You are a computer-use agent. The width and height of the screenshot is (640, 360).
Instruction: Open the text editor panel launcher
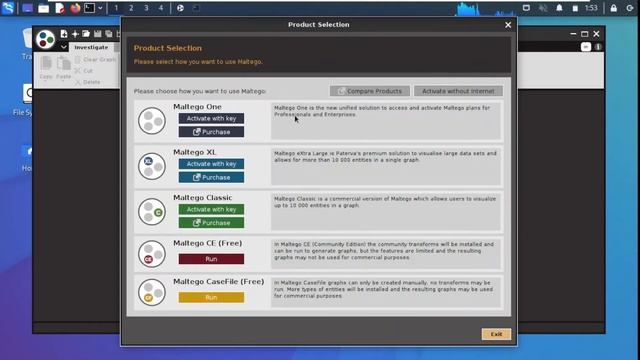60,8
